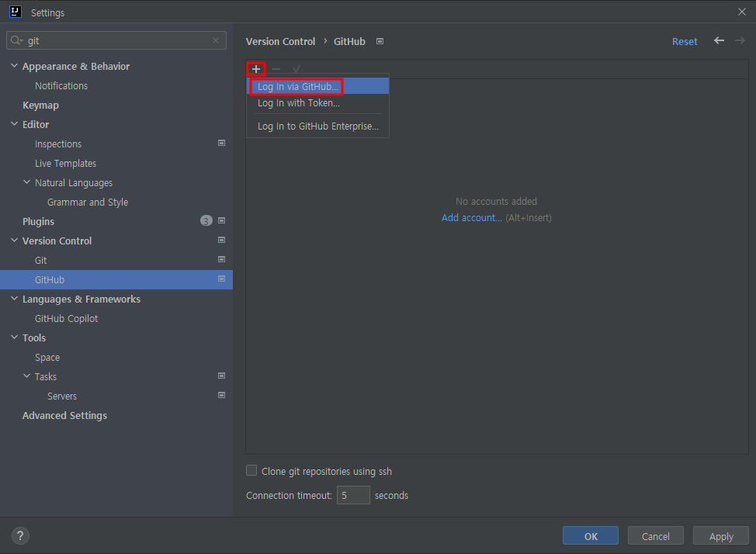This screenshot has height=554, width=756.
Task: Click the project-level icon beside GitHub breadcrumb
Action: (380, 41)
